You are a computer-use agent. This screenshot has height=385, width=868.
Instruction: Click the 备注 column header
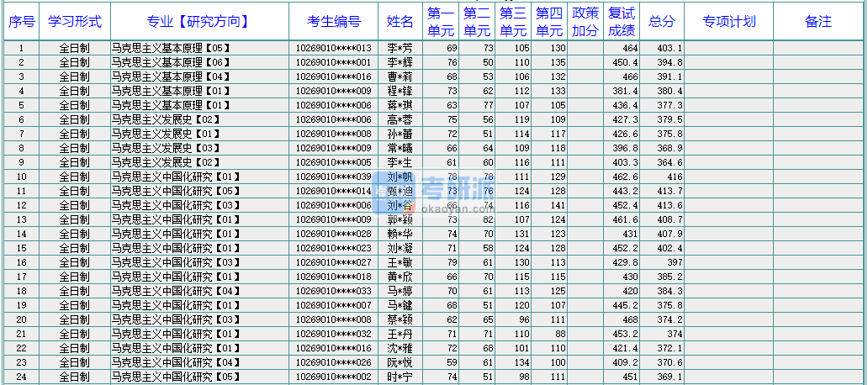click(x=818, y=22)
